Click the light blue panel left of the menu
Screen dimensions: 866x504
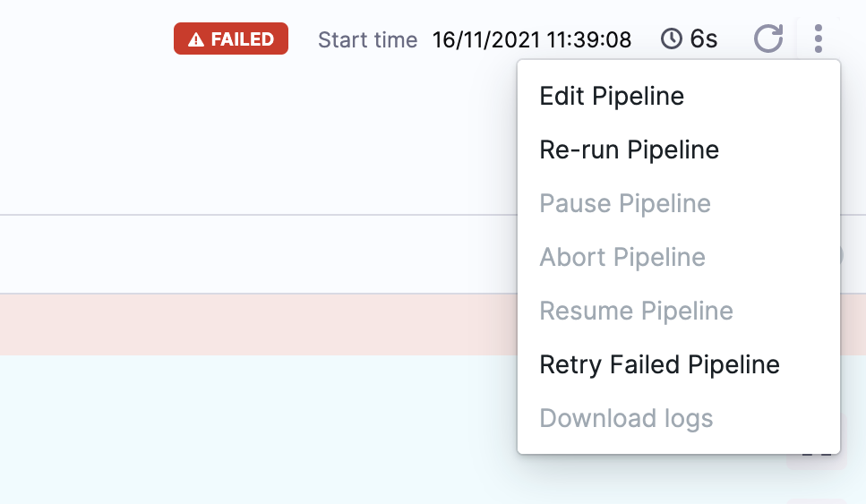258,428
